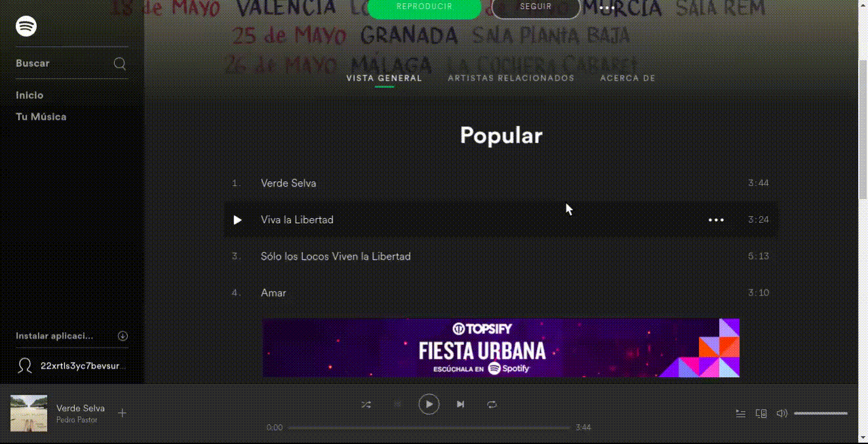Open the play queue icon
The image size is (868, 444).
pyautogui.click(x=740, y=413)
